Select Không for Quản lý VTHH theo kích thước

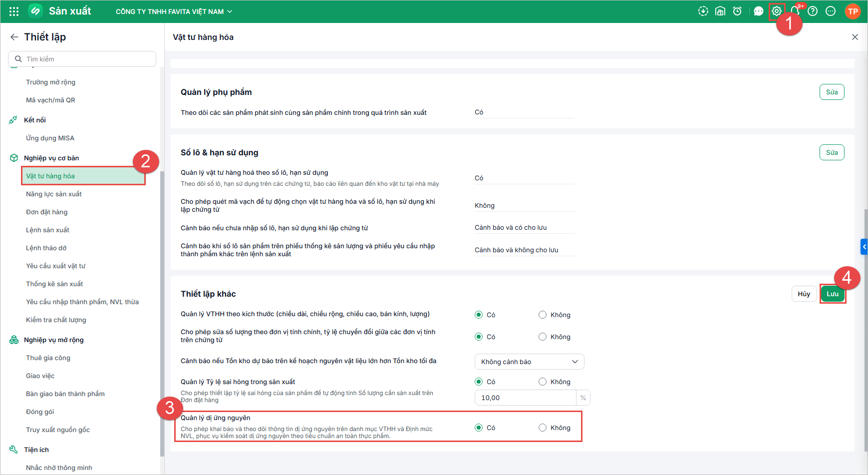[x=543, y=315]
